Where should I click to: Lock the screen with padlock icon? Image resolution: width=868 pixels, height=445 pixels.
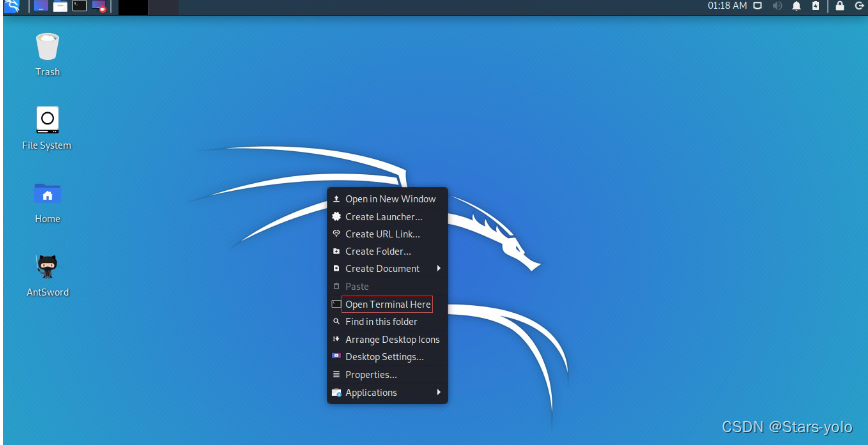tap(840, 6)
